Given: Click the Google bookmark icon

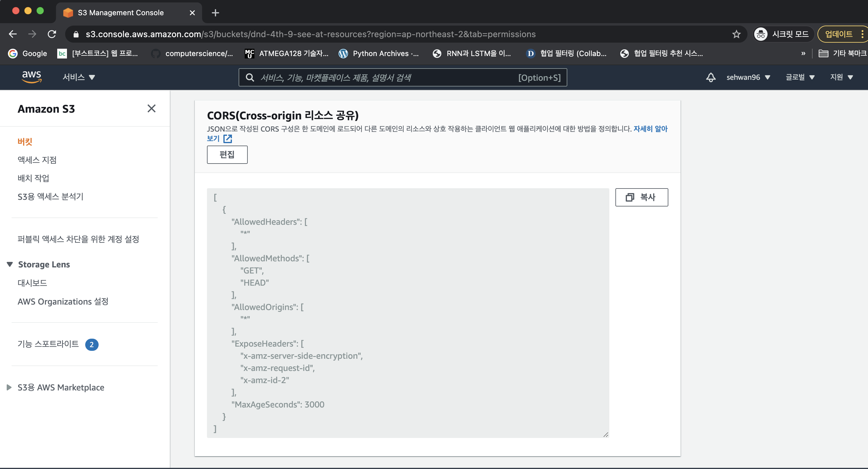Looking at the screenshot, I should pyautogui.click(x=13, y=53).
